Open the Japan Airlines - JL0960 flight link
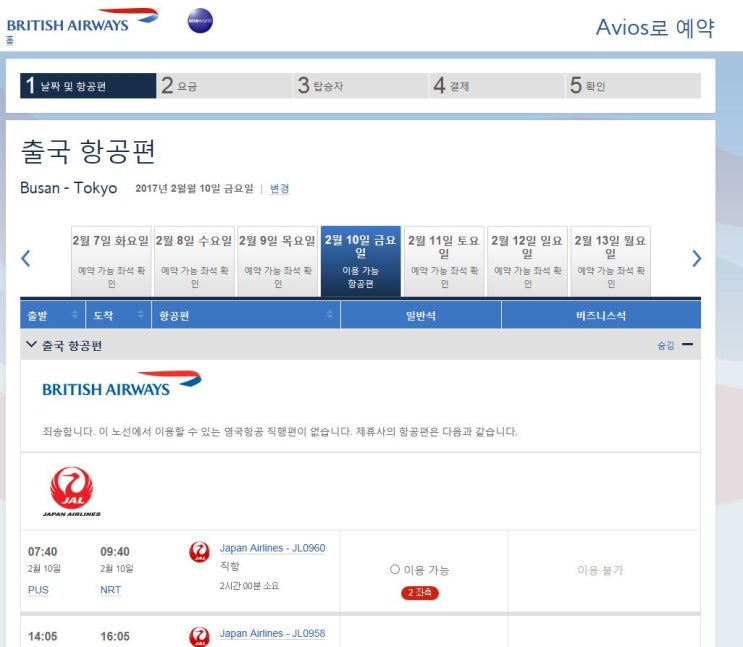 click(x=272, y=548)
